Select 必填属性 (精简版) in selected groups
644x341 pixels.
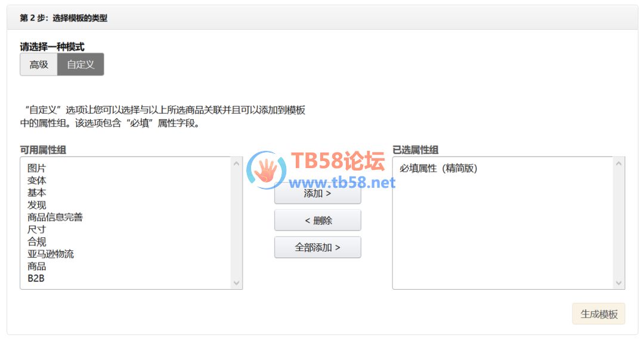tap(438, 168)
